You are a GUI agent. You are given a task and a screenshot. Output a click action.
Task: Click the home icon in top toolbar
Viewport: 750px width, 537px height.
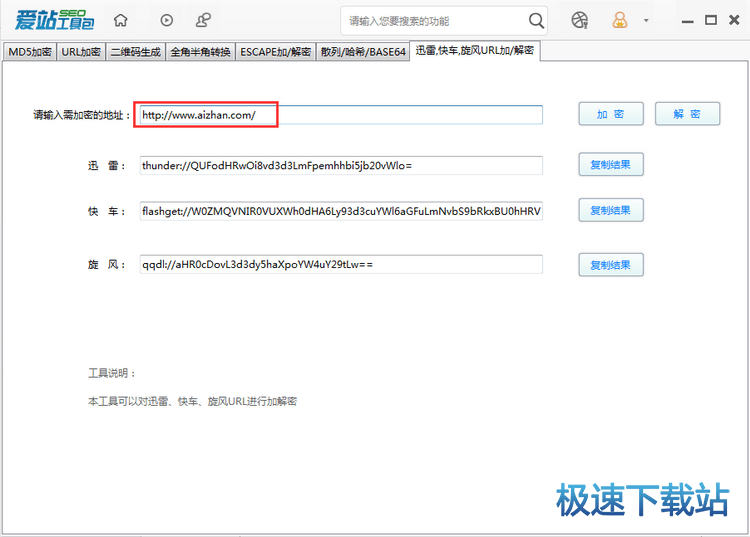121,20
